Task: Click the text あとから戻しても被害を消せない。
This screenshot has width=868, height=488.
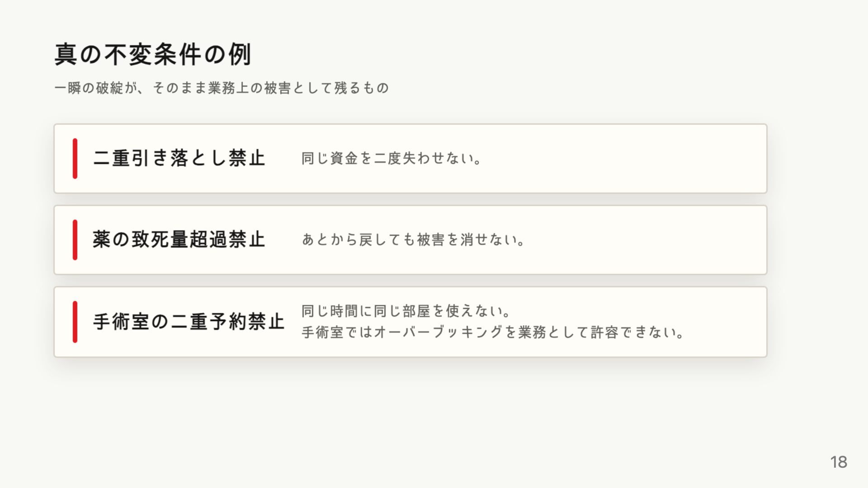Action: click(x=413, y=240)
